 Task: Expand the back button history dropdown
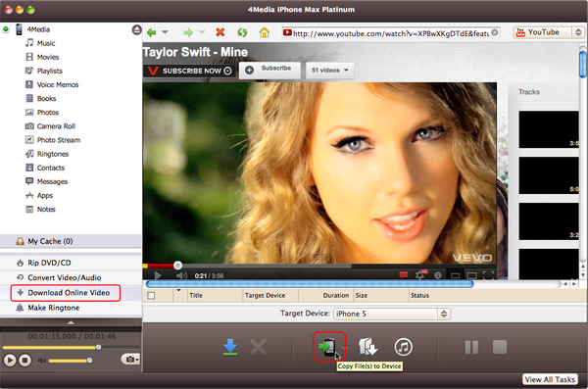pyautogui.click(x=165, y=32)
